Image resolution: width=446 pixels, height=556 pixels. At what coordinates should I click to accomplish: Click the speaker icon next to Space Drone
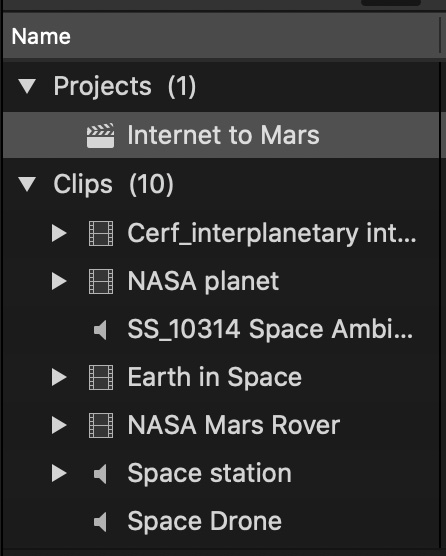click(100, 522)
